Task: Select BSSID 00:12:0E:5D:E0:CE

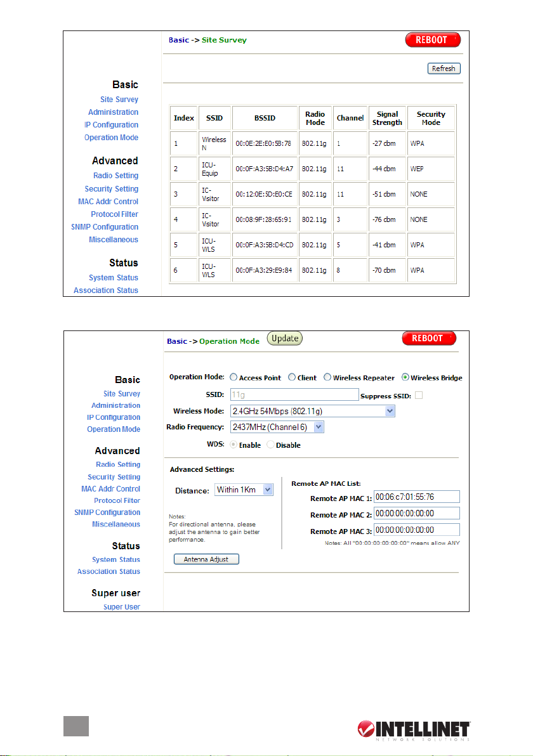Action: click(x=265, y=194)
